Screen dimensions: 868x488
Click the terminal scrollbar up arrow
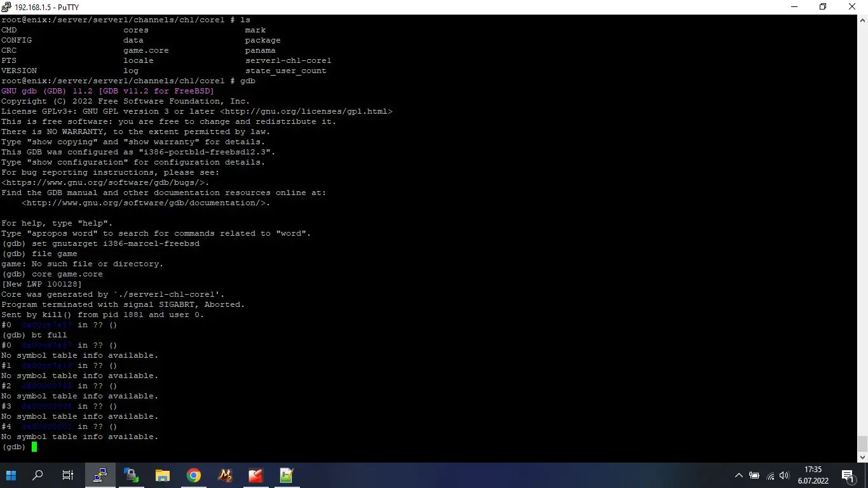point(862,20)
